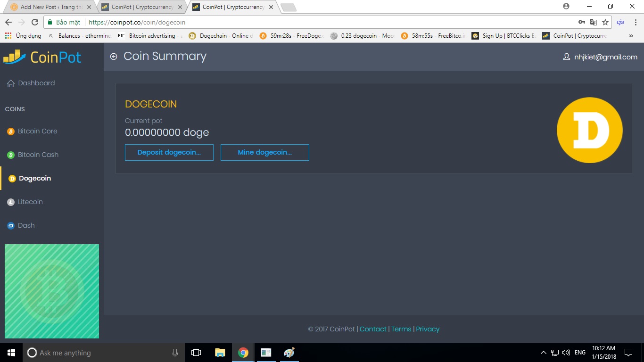Image resolution: width=644 pixels, height=362 pixels.
Task: Show hidden system tray icons
Action: pyautogui.click(x=543, y=353)
